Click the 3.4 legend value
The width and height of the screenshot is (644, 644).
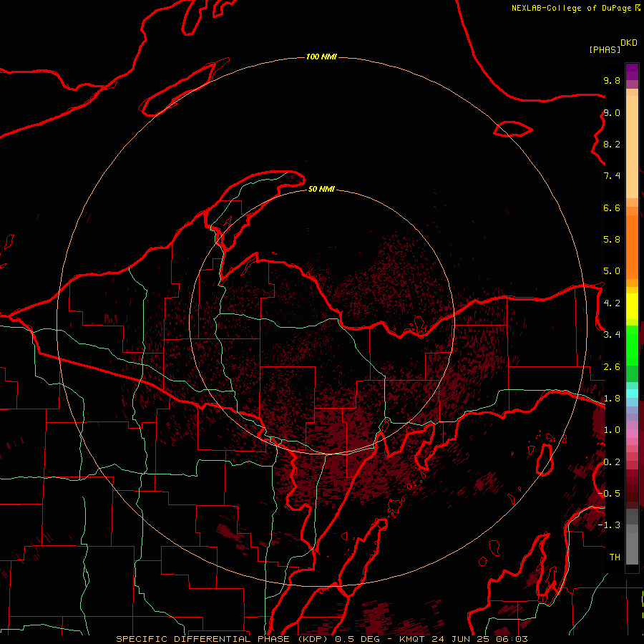coord(612,335)
